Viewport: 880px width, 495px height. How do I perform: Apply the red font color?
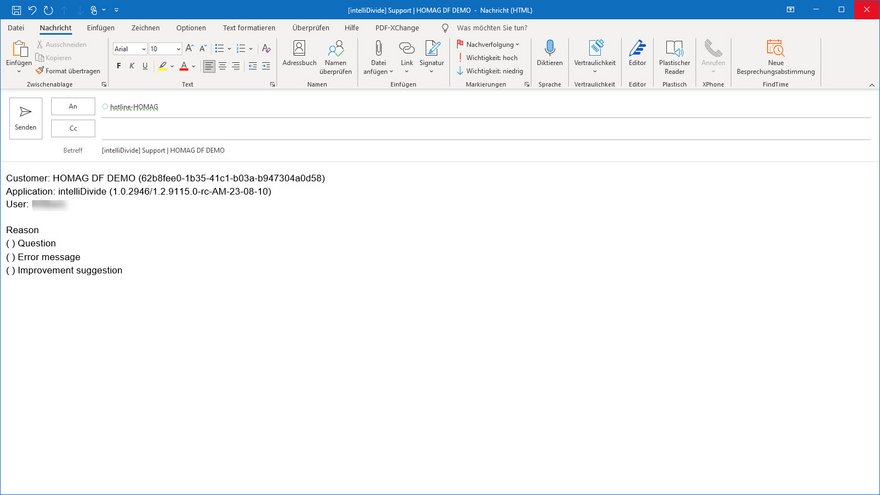[184, 66]
